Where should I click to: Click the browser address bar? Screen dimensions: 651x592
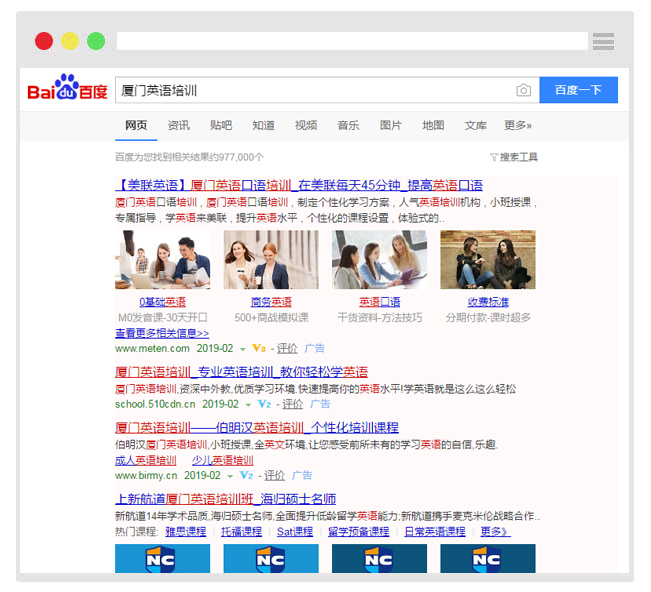point(352,41)
